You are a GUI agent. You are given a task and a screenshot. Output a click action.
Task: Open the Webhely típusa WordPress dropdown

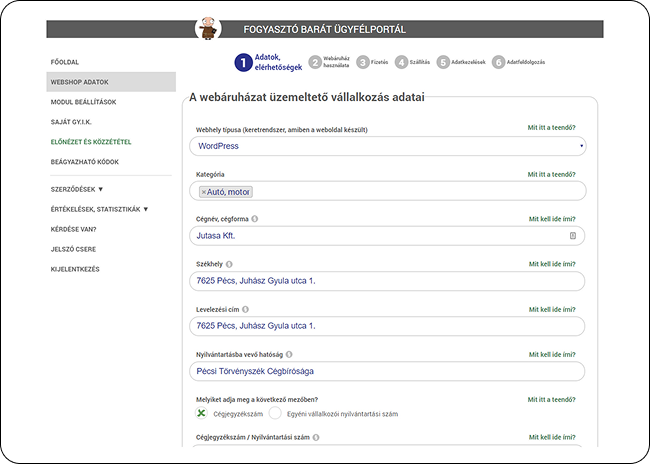[x=387, y=146]
